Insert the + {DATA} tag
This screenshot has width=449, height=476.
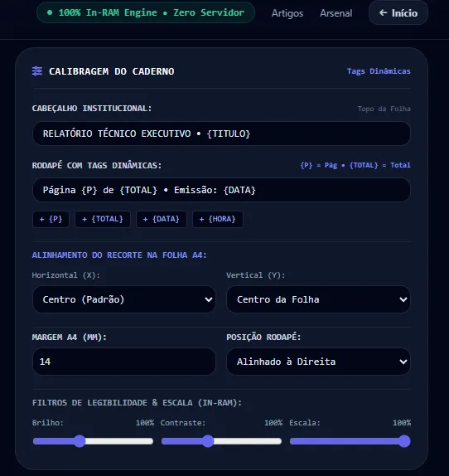click(162, 219)
